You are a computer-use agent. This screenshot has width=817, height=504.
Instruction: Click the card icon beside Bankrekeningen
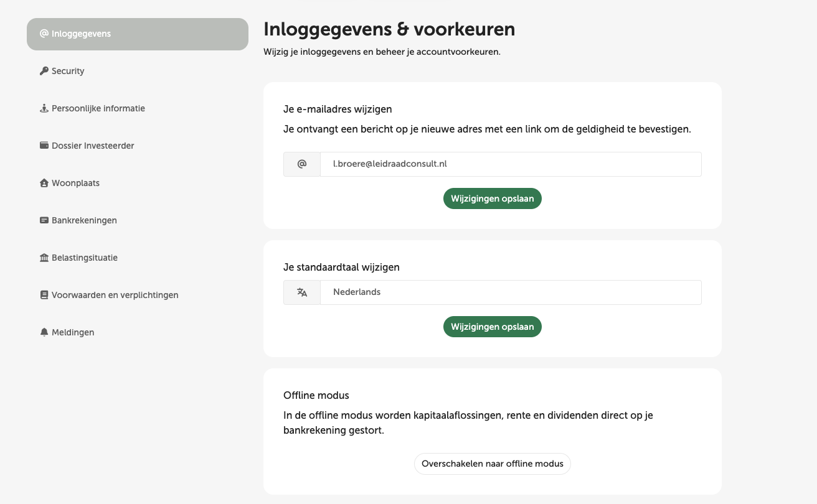click(44, 220)
